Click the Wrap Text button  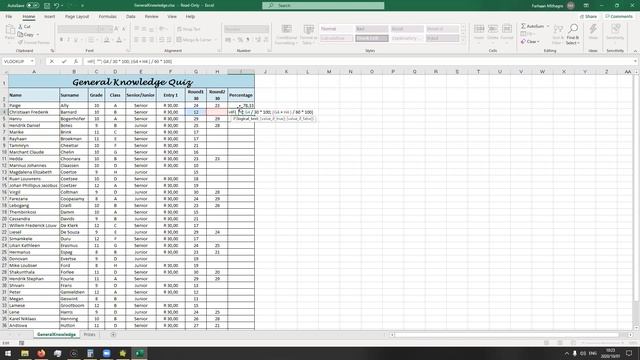coord(189,29)
